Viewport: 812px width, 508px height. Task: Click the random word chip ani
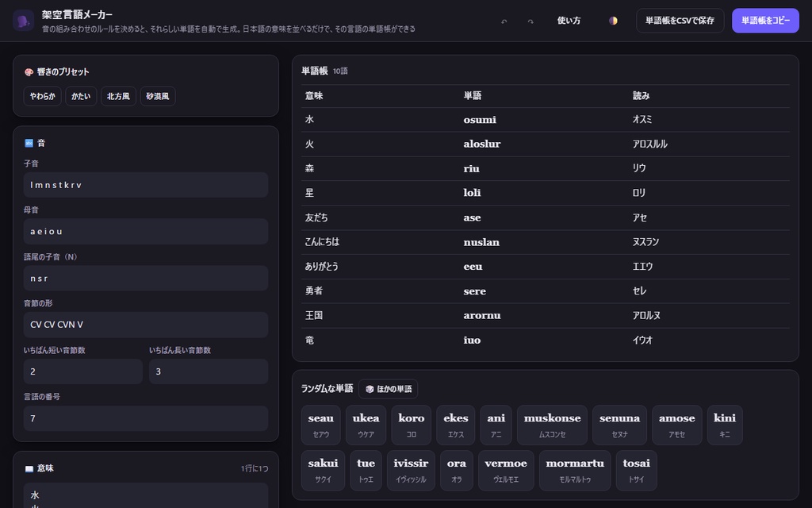coord(496,425)
